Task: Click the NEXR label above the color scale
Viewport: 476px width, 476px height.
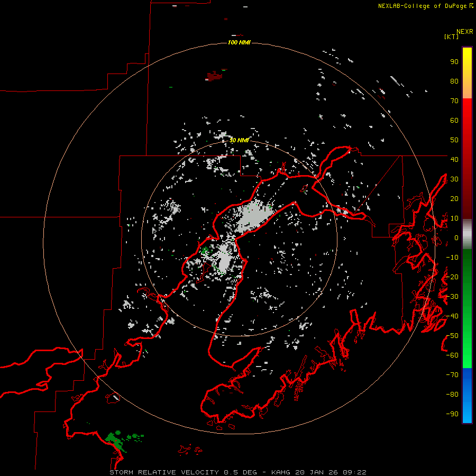Action: tap(465, 31)
